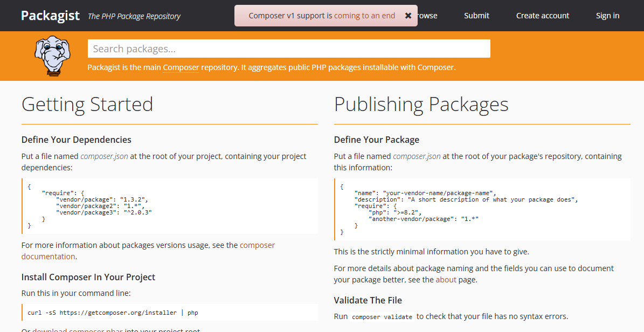The image size is (644, 332).
Task: Focus the 'Search packages...' field
Action: tap(289, 49)
